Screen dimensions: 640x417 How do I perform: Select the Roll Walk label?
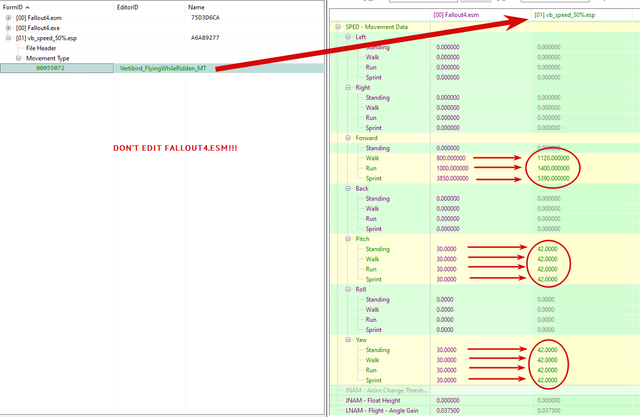(x=372, y=310)
